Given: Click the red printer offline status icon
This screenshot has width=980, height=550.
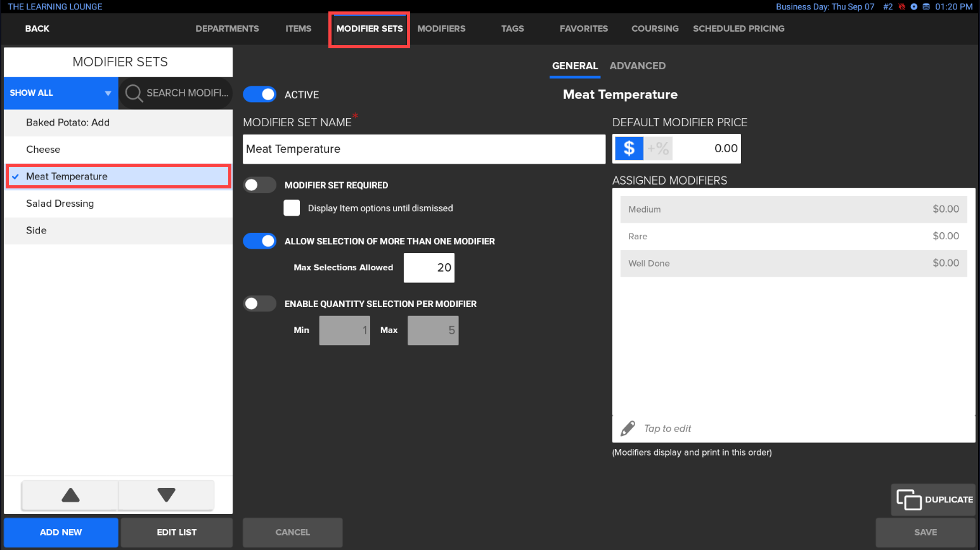Looking at the screenshot, I should 901,7.
